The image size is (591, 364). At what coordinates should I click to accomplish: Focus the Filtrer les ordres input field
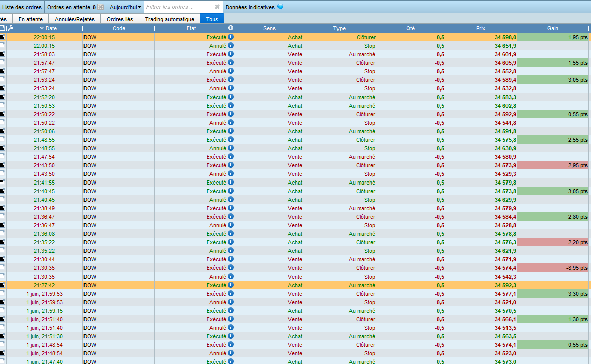(x=179, y=7)
